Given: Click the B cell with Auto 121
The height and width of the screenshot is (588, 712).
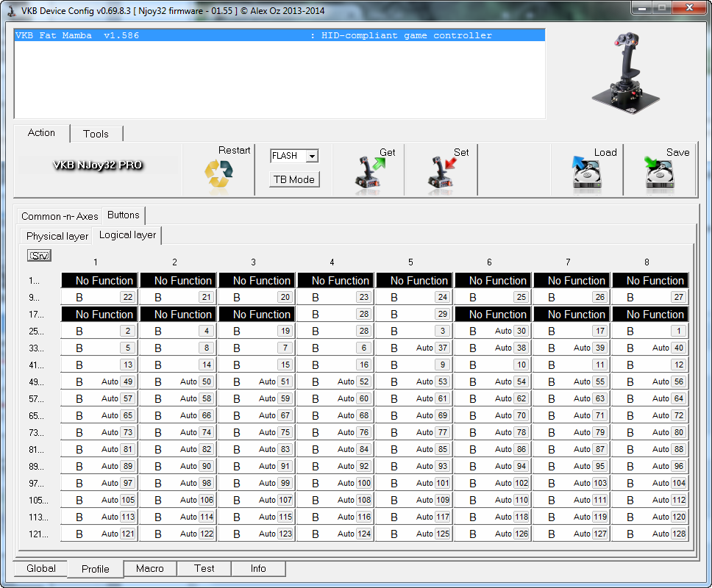Looking at the screenshot, I should pyautogui.click(x=99, y=534).
